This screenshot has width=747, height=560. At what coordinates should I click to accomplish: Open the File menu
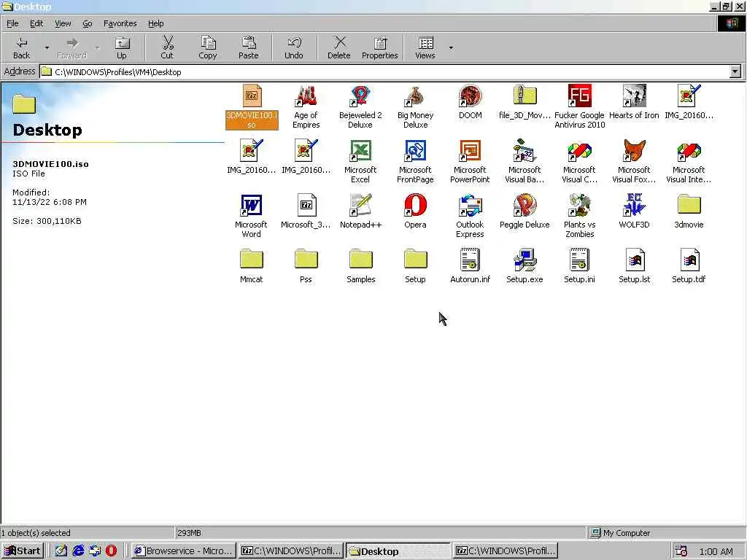pyautogui.click(x=12, y=23)
